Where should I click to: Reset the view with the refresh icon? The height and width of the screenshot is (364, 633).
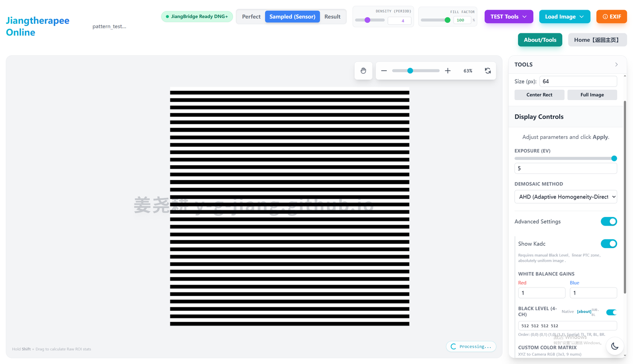pyautogui.click(x=487, y=71)
